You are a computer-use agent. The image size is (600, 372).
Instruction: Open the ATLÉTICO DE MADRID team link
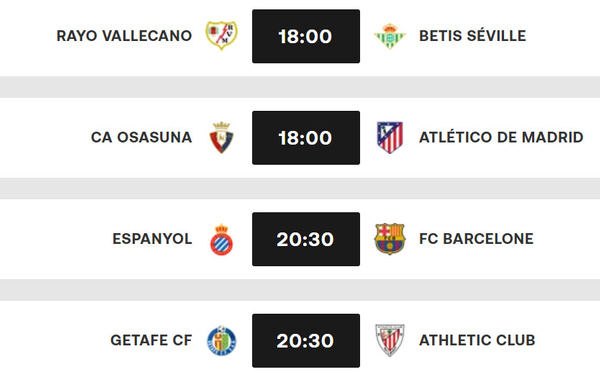click(501, 137)
